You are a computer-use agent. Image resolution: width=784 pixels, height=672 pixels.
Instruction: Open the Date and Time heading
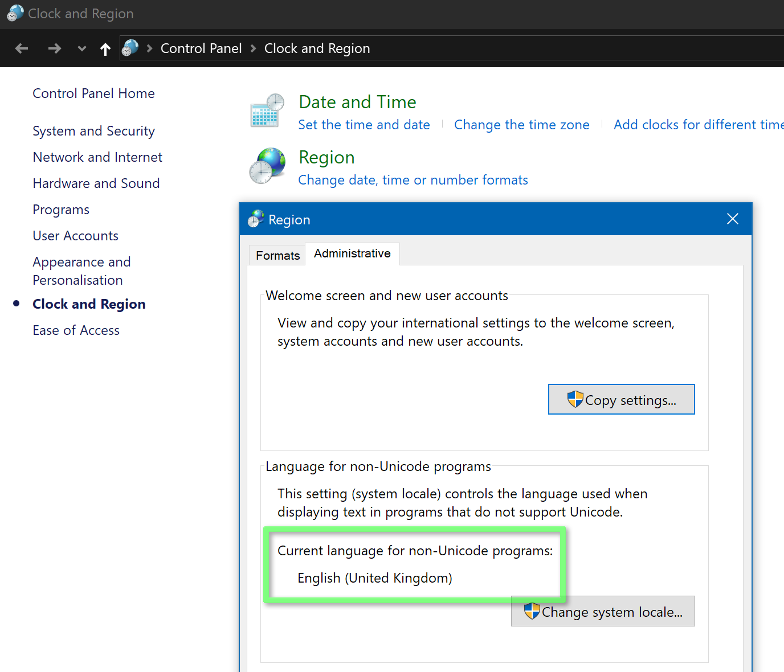coord(357,102)
